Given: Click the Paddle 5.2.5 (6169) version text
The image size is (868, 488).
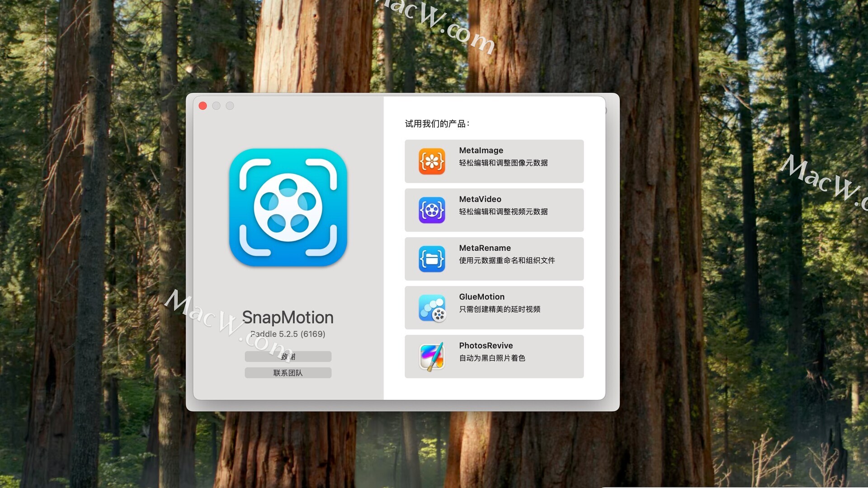Looking at the screenshot, I should 288,334.
